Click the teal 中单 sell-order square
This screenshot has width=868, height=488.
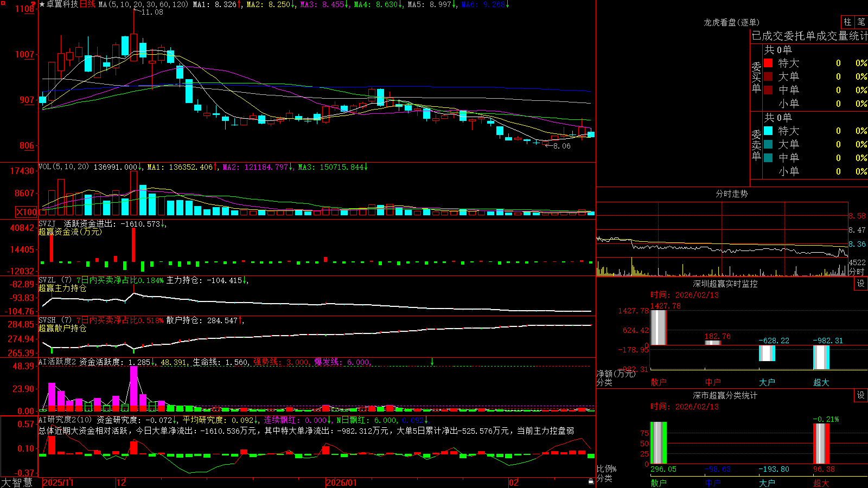[x=768, y=158]
